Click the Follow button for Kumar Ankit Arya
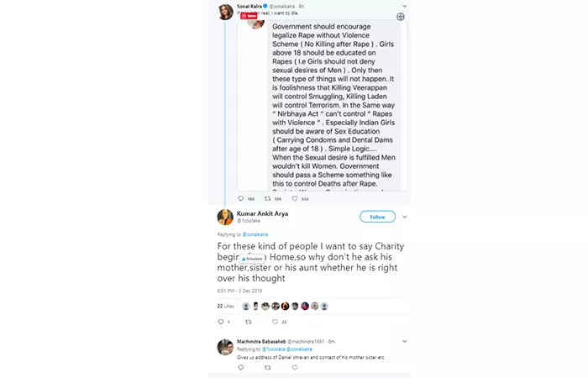 click(377, 217)
